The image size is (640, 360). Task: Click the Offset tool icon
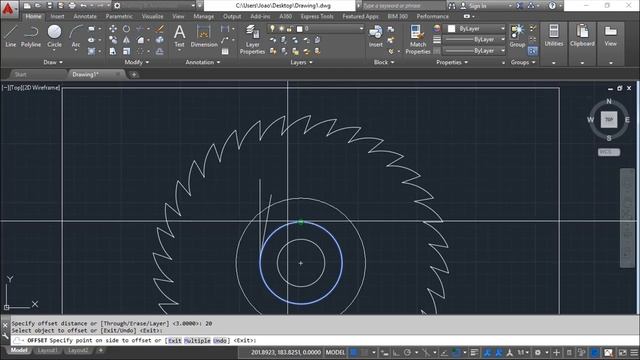[x=160, y=51]
